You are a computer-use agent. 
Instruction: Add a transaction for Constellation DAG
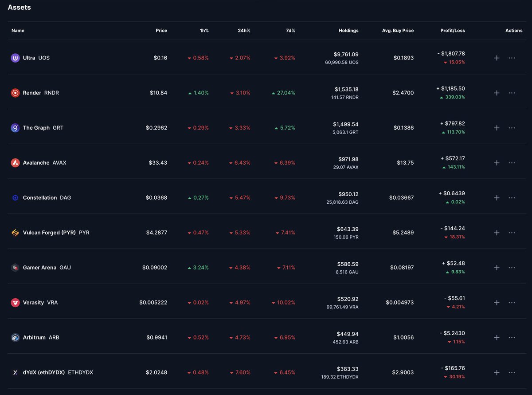[497, 197]
